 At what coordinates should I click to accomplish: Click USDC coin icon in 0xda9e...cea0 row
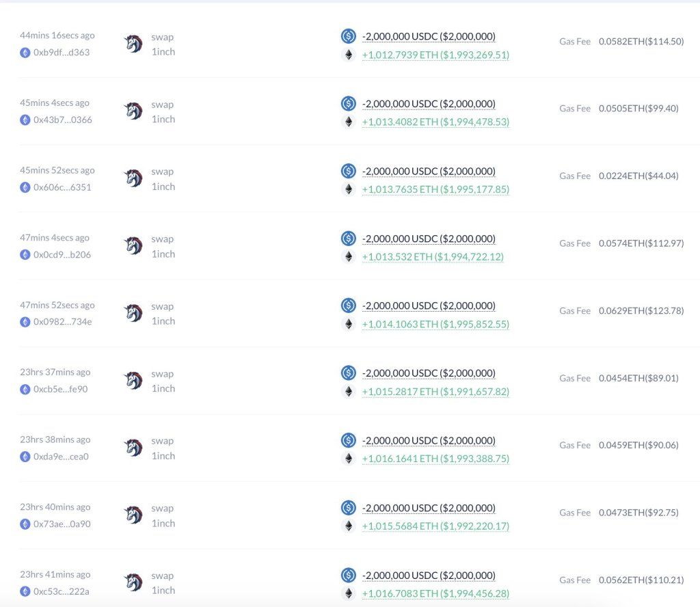pyautogui.click(x=348, y=440)
